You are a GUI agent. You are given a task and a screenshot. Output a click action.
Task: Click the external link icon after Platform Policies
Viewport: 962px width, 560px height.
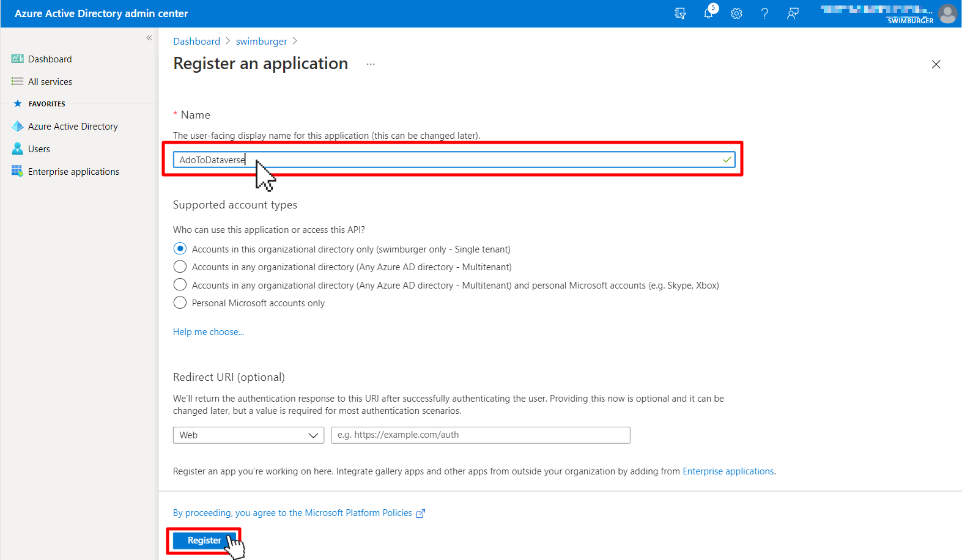420,514
